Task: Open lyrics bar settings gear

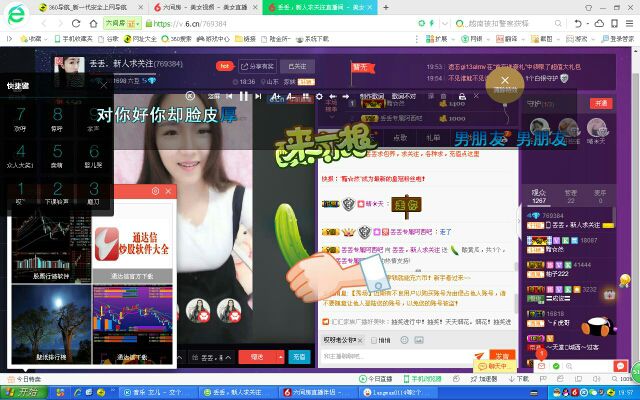Action: coord(319,96)
